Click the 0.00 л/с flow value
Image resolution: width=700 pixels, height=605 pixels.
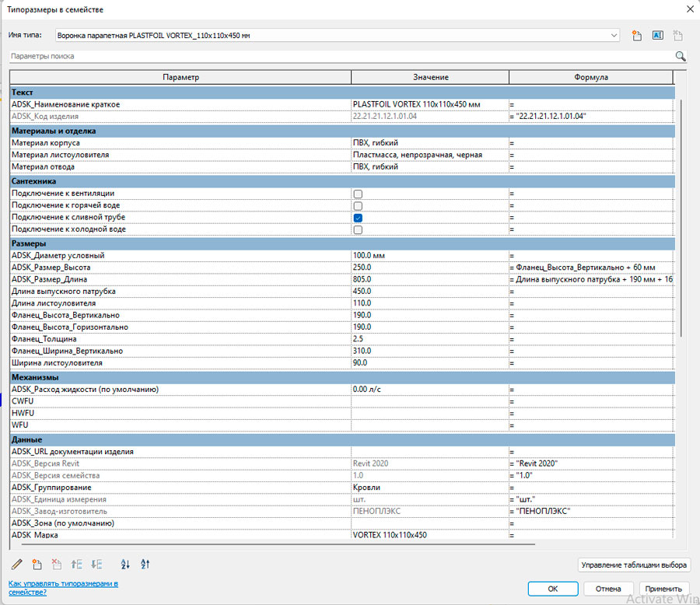(x=430, y=390)
